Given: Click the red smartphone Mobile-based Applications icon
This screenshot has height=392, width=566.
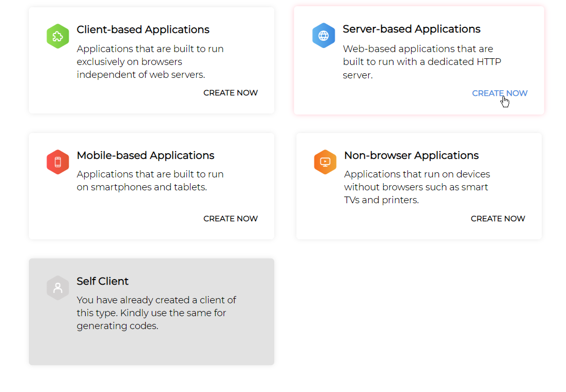Looking at the screenshot, I should point(58,162).
